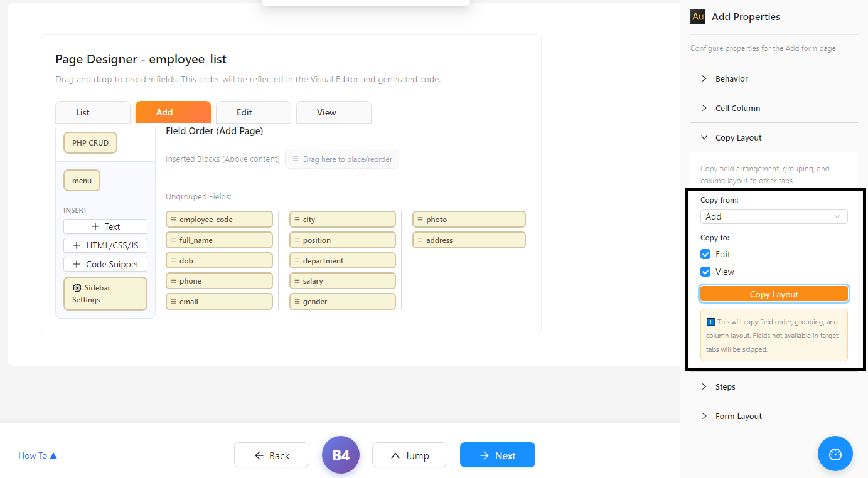Screen dimensions: 868x478
Task: Switch to the Edit tab
Action: tap(254, 112)
